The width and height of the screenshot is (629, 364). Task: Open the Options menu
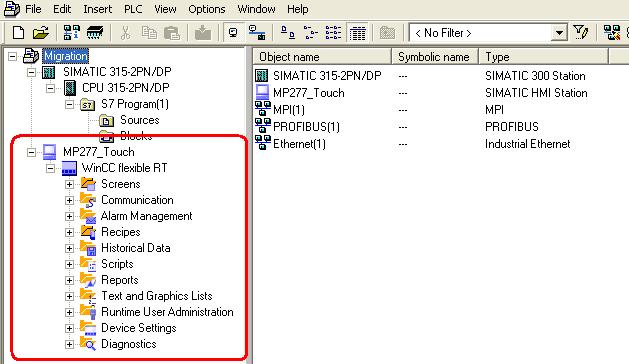click(207, 9)
